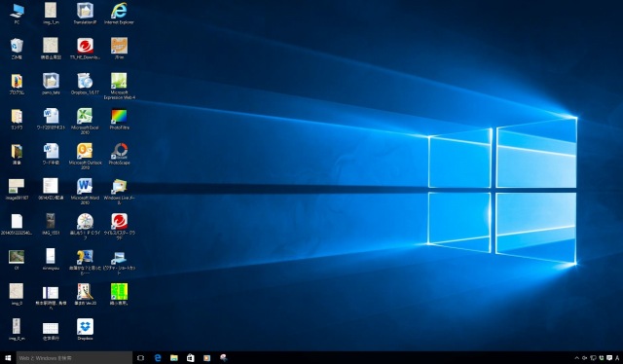
Task: Select the Trend Micro TTi_HE_Downlo... icon
Action: 85,49
